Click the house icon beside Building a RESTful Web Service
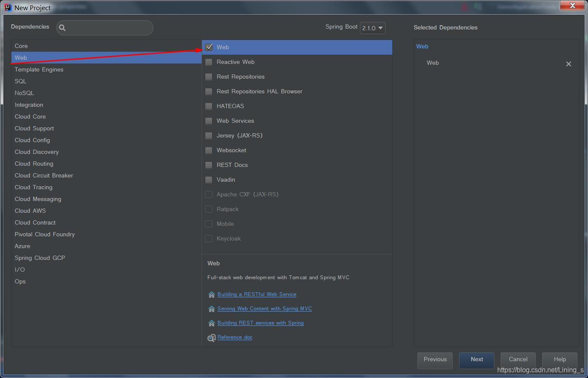588x378 pixels. (212, 295)
